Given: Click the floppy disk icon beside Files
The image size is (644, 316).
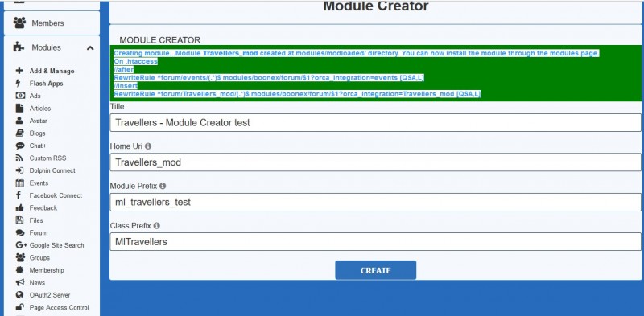Looking at the screenshot, I should tap(19, 220).
